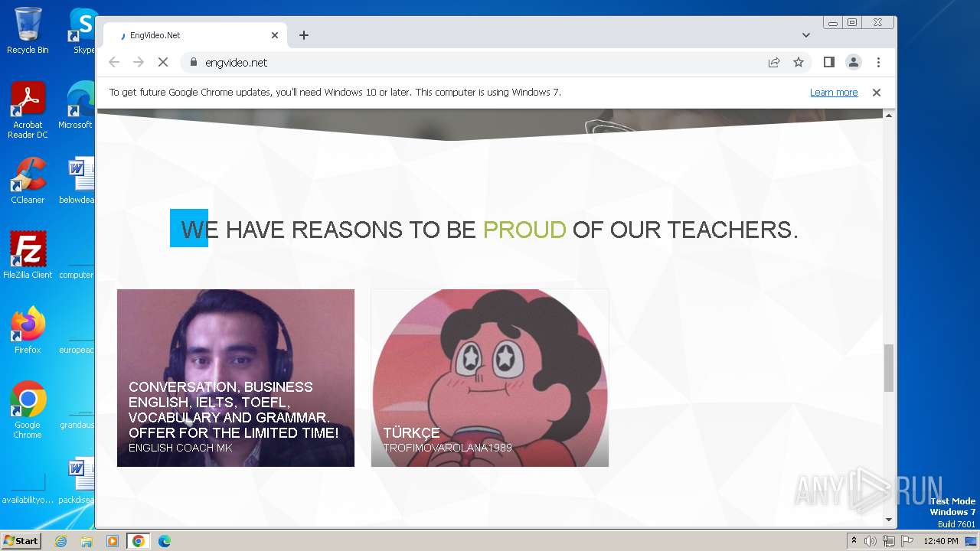The image size is (980, 551).
Task: Open network status tray icon
Action: [888, 541]
